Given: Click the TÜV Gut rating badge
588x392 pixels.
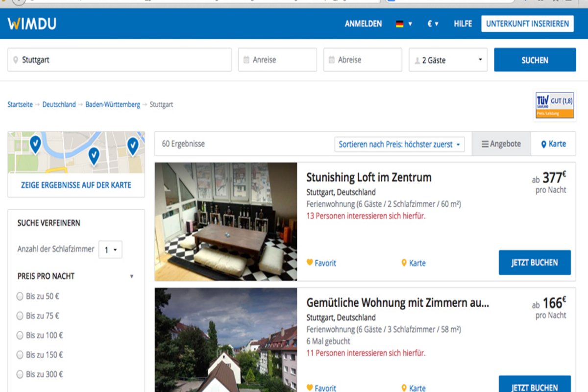Looking at the screenshot, I should (555, 105).
